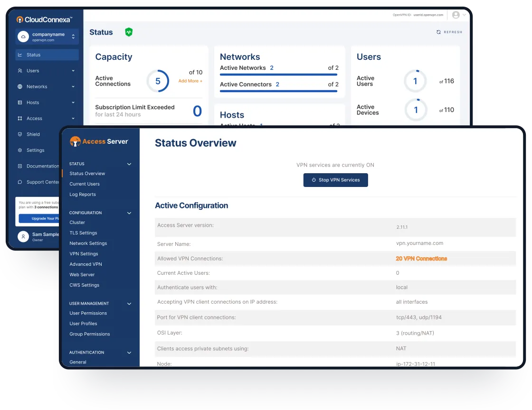Click the Settings gear icon in CloudConnexa sidebar
532x410 pixels.
pos(20,150)
